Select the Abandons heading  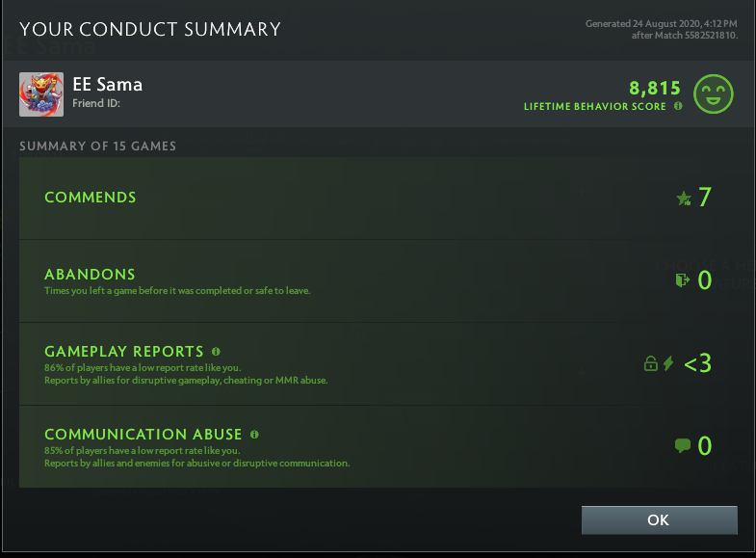90,274
